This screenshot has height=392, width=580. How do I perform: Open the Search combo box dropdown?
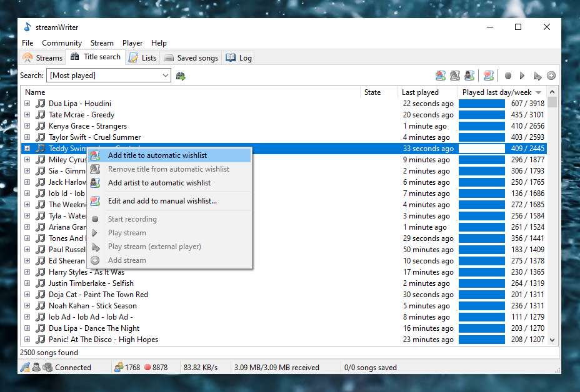coord(166,76)
